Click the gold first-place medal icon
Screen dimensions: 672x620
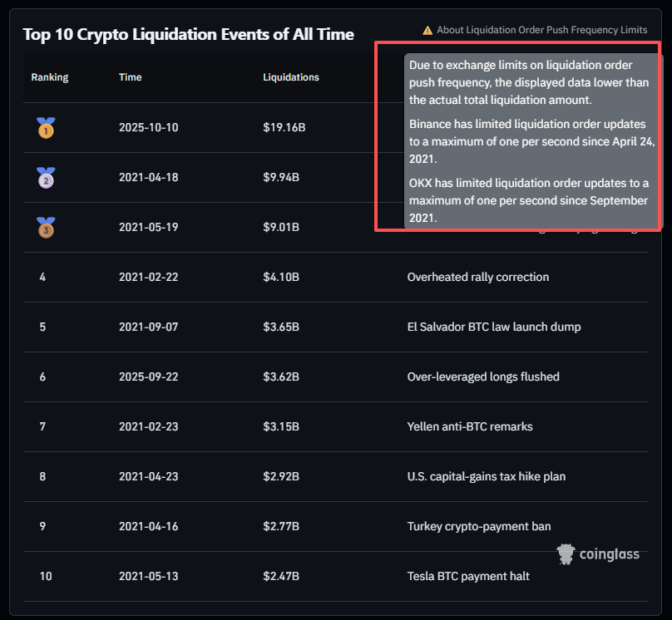[46, 128]
